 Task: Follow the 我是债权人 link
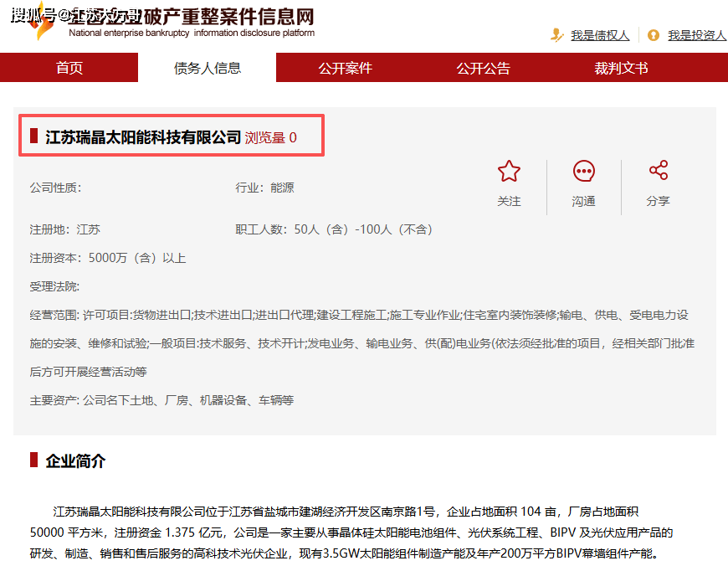[600, 35]
